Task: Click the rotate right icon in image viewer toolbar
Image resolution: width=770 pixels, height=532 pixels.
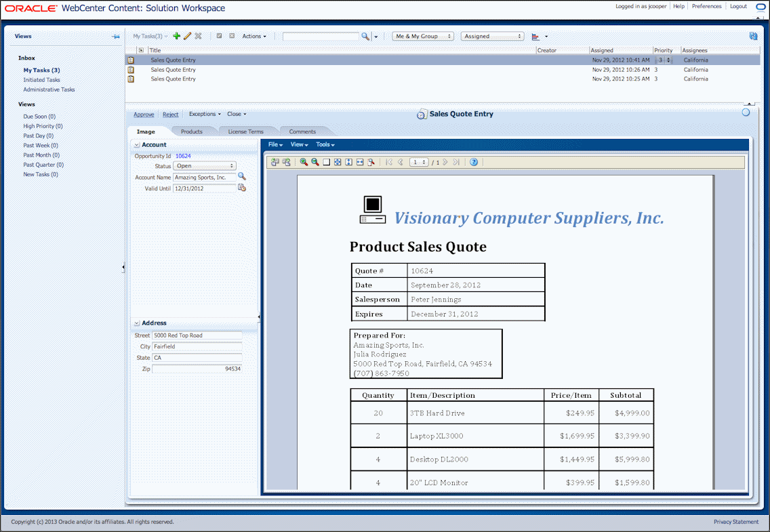Action: 286,162
